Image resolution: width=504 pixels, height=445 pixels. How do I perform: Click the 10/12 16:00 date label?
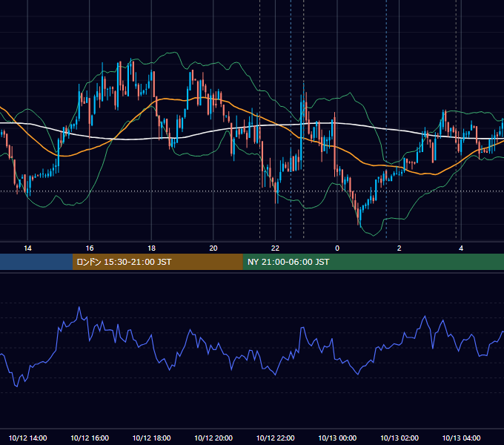[x=90, y=438]
